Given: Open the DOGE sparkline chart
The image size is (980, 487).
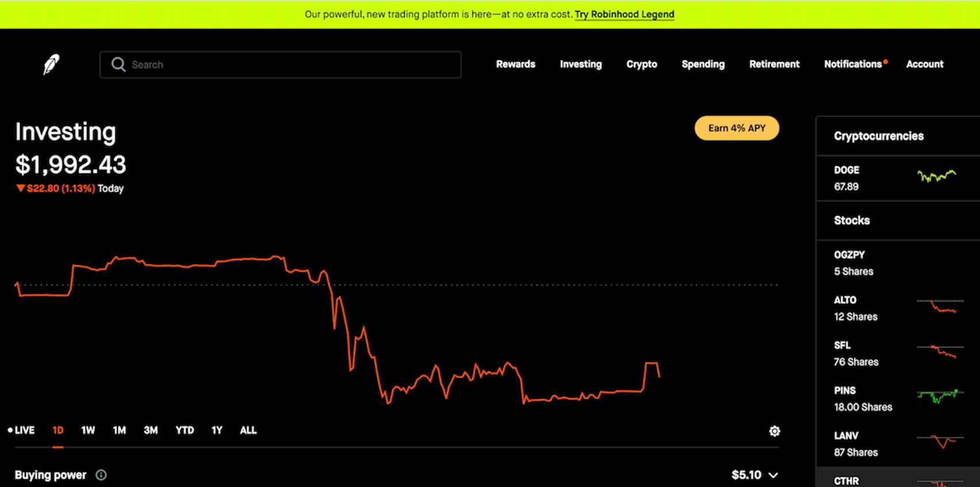Looking at the screenshot, I should [x=937, y=175].
